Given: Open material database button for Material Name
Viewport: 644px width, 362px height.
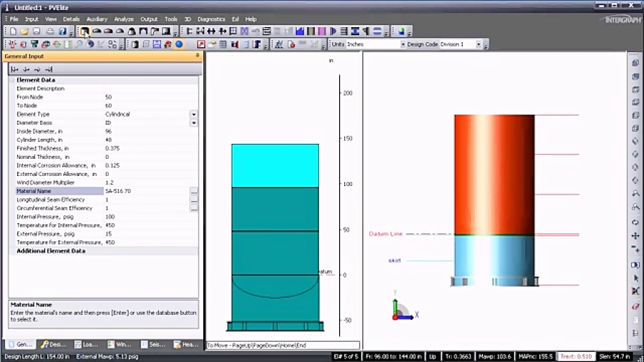Looking at the screenshot, I should click(193, 192).
